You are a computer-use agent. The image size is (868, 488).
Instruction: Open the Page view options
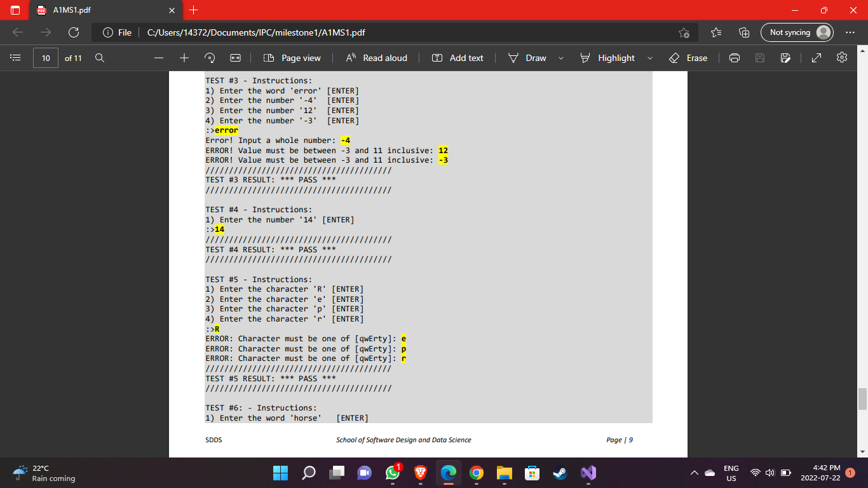point(292,58)
